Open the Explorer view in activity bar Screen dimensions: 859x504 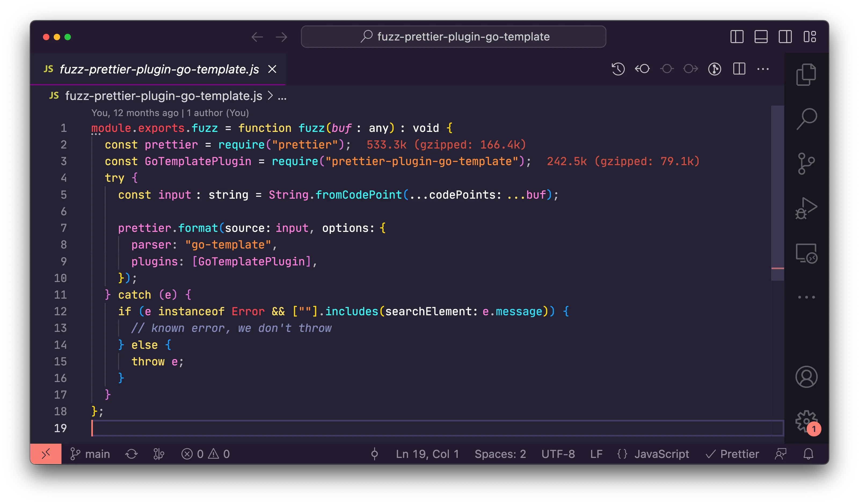point(806,75)
